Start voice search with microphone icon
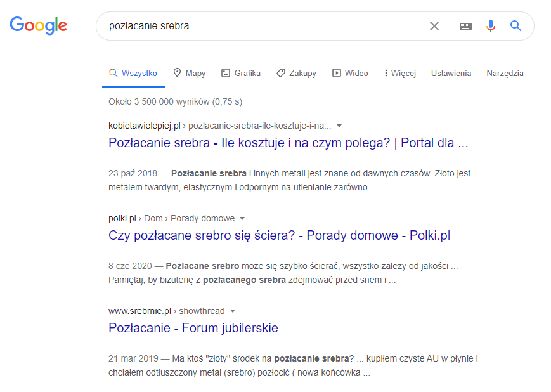 [490, 26]
